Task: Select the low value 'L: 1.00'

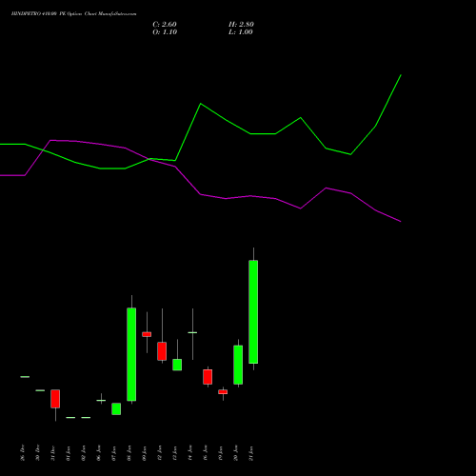Action: click(241, 32)
